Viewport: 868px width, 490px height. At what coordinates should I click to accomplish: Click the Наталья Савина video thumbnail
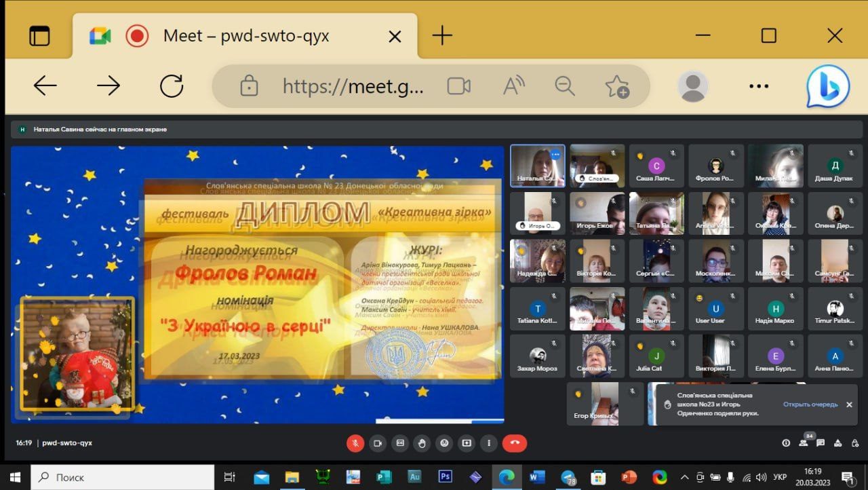(538, 164)
